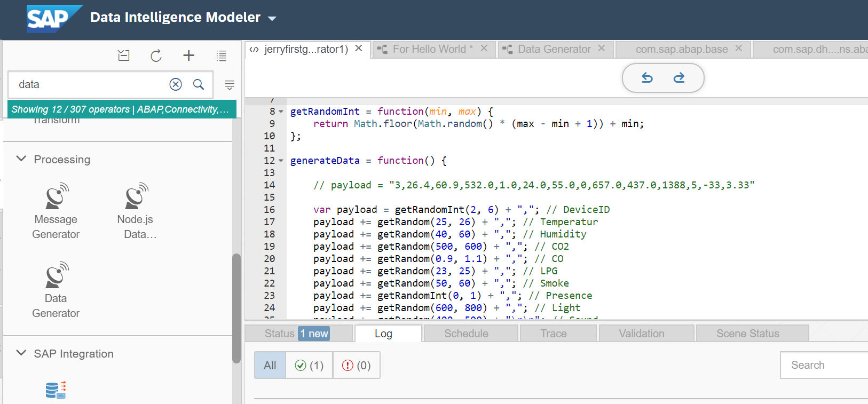Click the SAP logo

coord(54,19)
